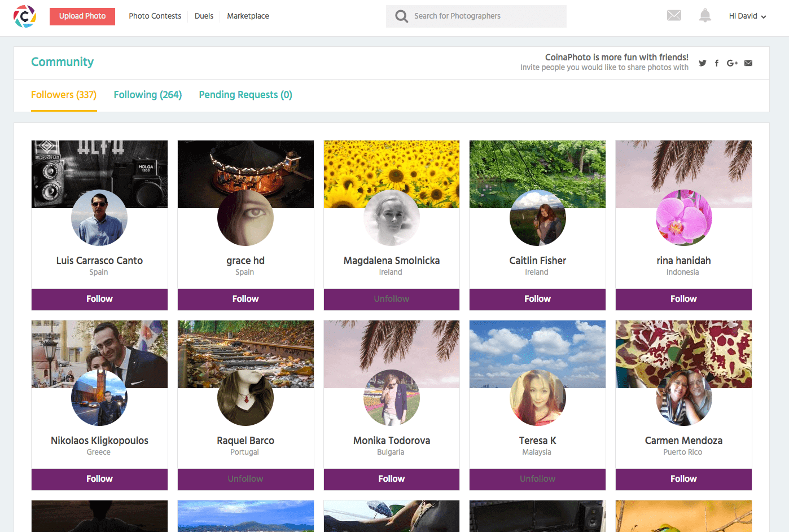Click the Upload Photo button

[82, 16]
